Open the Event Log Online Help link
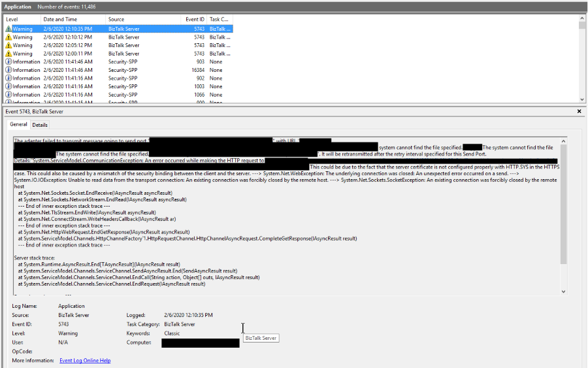The width and height of the screenshot is (588, 368). coord(85,361)
